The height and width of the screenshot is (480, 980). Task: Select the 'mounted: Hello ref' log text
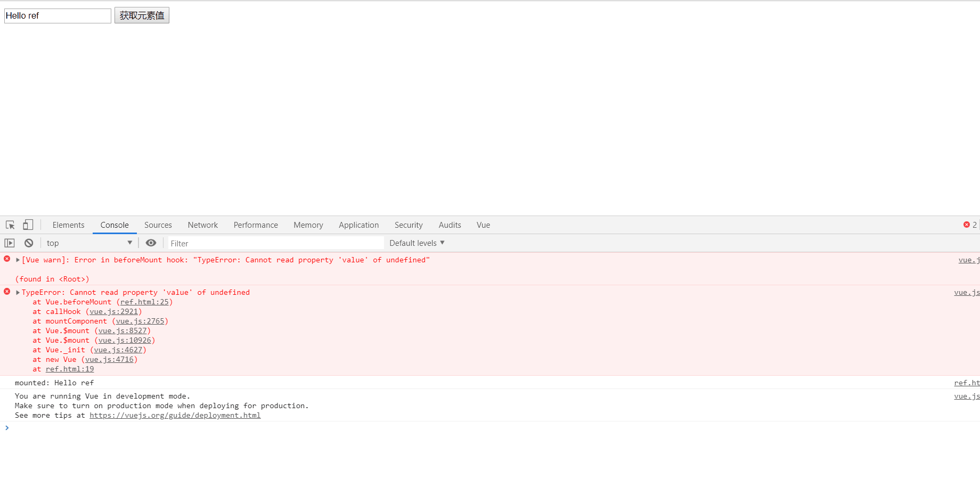(x=54, y=383)
